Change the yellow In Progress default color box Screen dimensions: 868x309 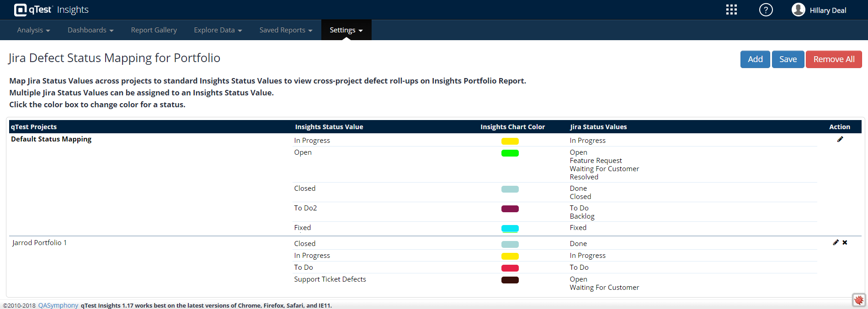(510, 141)
